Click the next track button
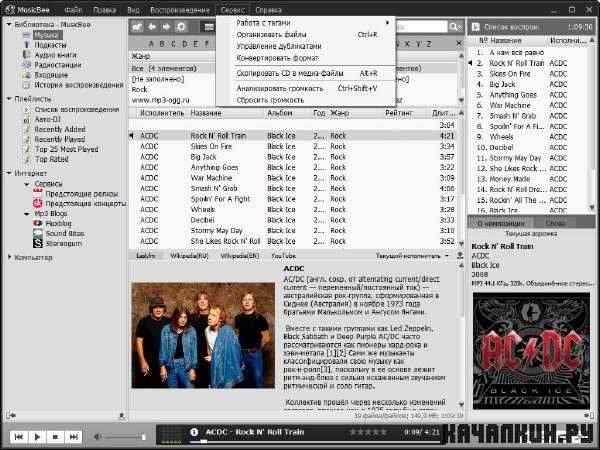The image size is (600, 450). (73, 436)
